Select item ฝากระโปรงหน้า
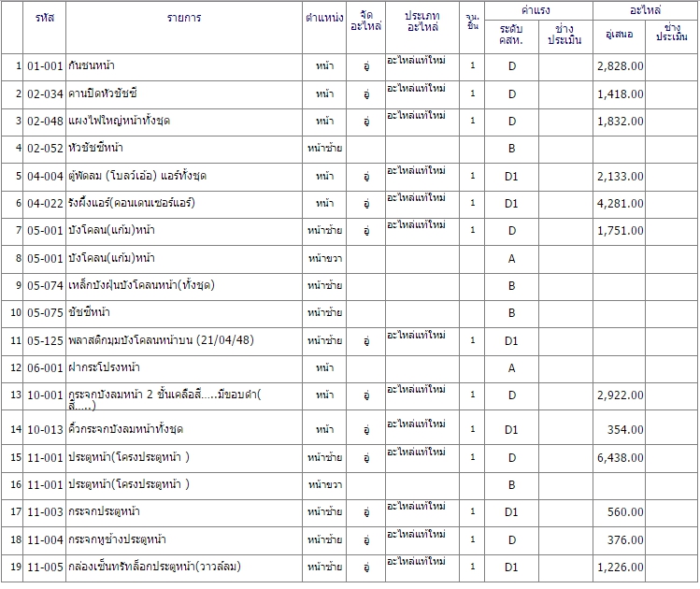700x589 pixels. (104, 367)
